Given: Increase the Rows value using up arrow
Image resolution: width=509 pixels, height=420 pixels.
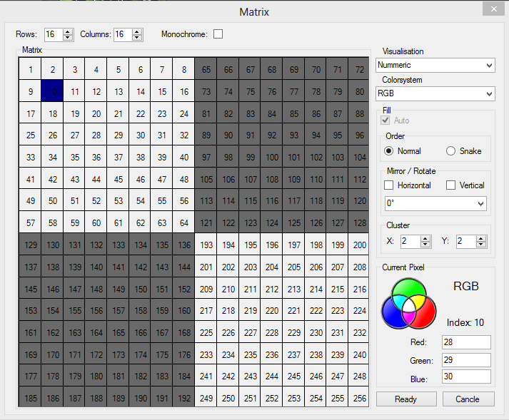Looking at the screenshot, I should coord(68,31).
